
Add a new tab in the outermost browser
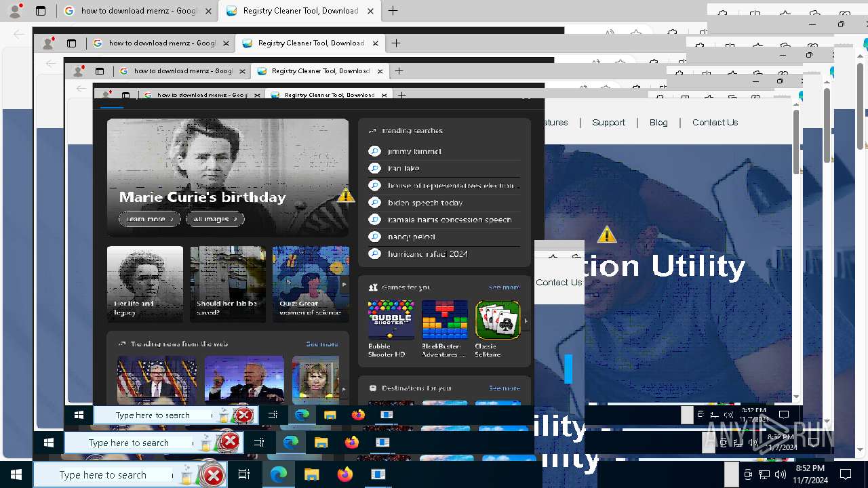tap(393, 11)
